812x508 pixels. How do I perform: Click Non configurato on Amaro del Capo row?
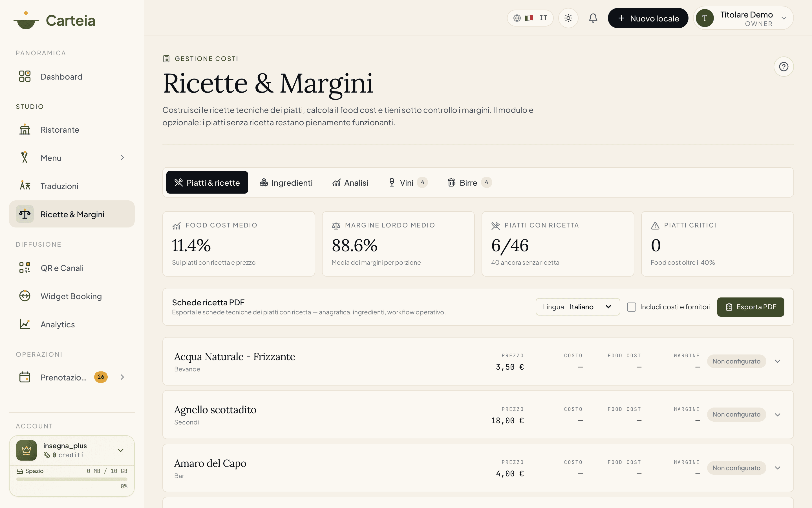736,468
